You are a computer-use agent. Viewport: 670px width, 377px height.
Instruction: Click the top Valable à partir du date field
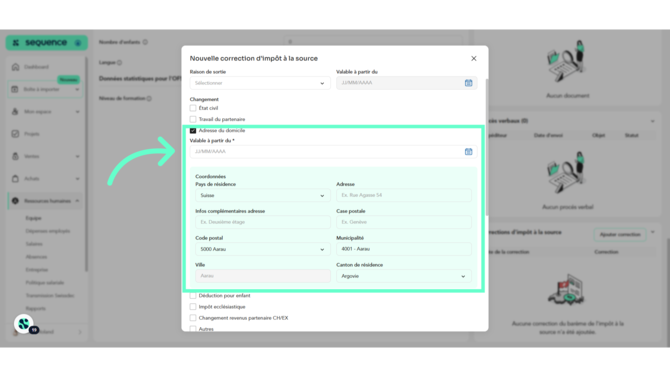pos(406,83)
